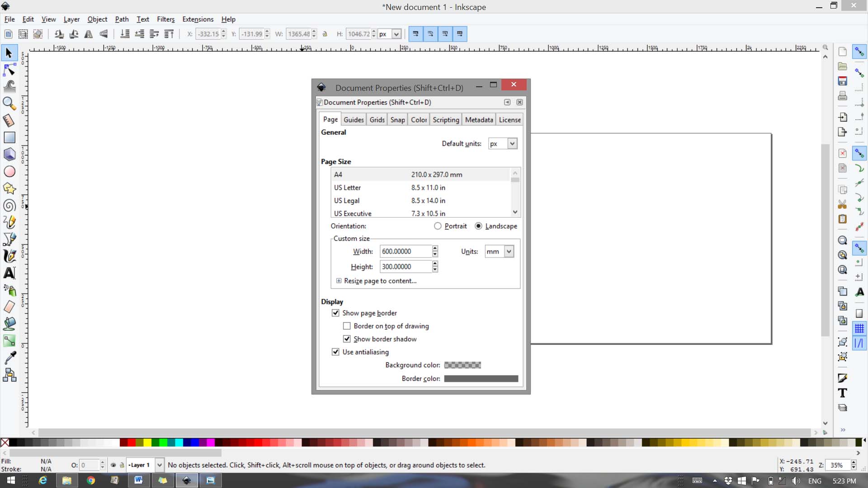This screenshot has height=488, width=868.
Task: Select the Calligraphy tool
Action: 9,256
